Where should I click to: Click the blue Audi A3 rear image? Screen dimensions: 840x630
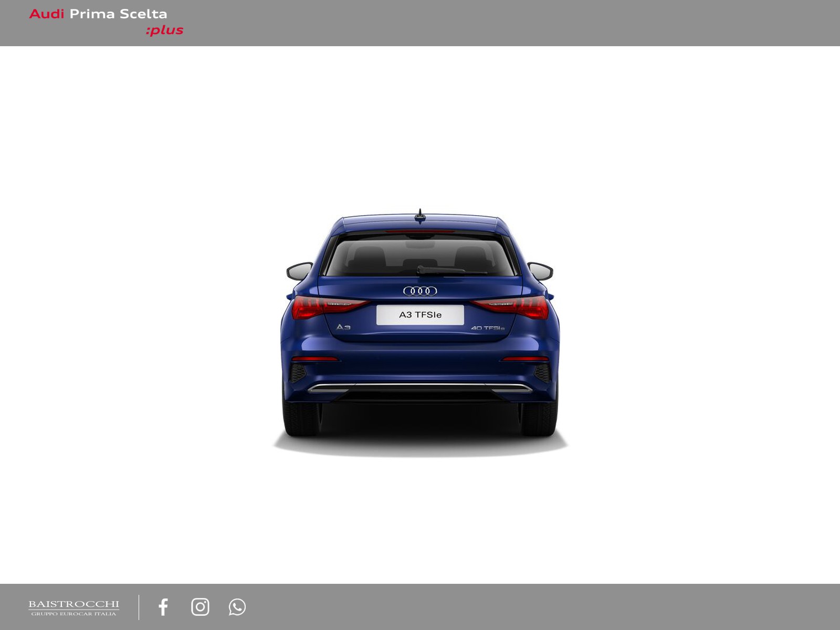pyautogui.click(x=420, y=332)
